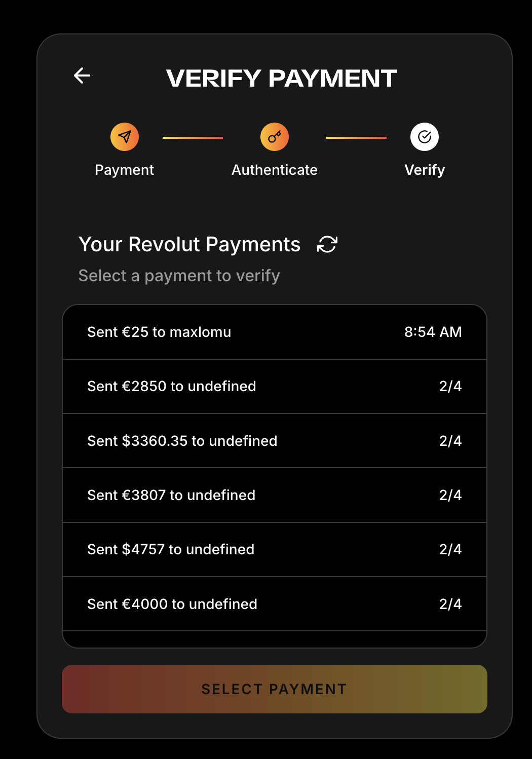Click the 2/4 date on the €4000 row
Screen dimensions: 532x759
coord(450,604)
